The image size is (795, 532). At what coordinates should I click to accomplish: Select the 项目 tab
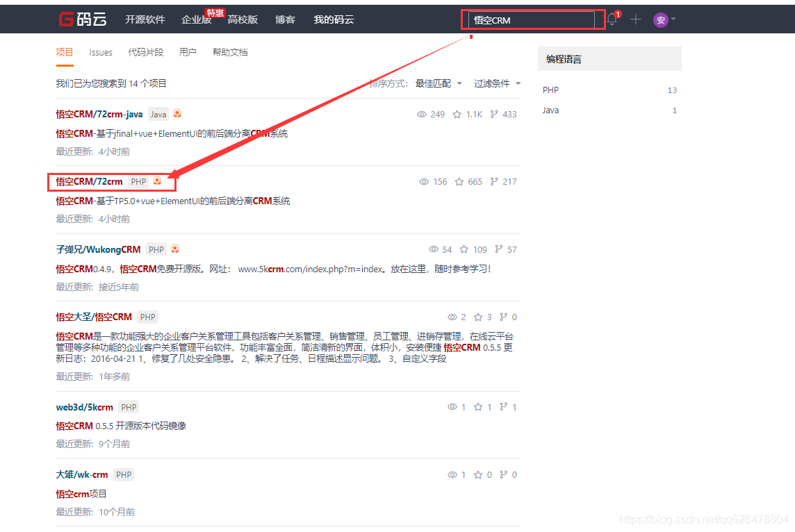[65, 52]
